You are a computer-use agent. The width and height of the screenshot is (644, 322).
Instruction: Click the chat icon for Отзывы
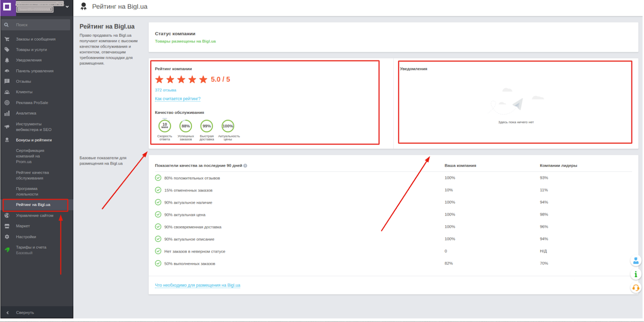click(7, 81)
